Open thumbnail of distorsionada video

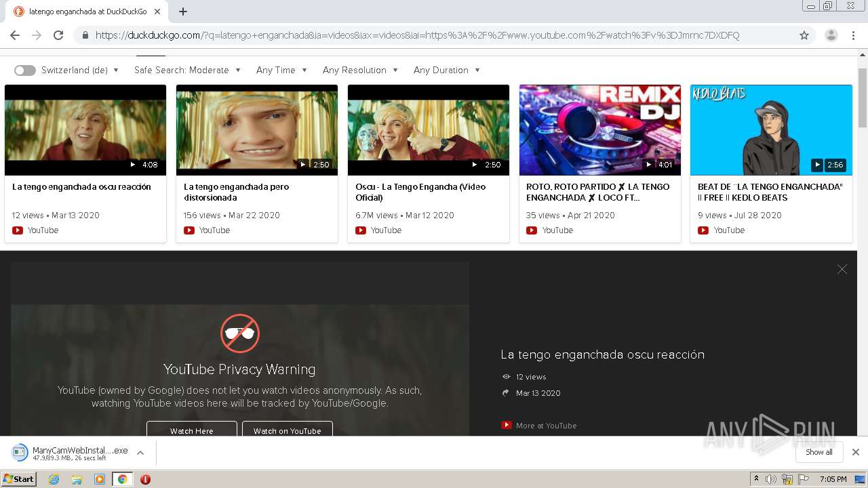[257, 130]
